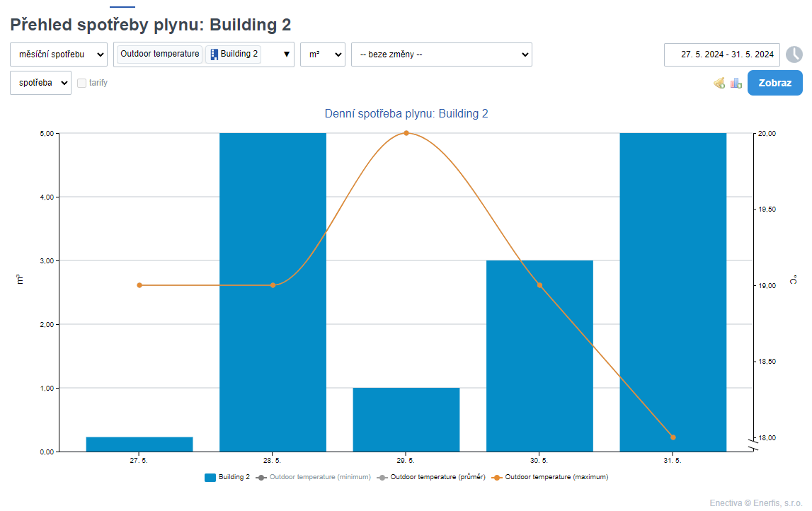Click the clock icon beside date range
This screenshot has height=511, width=812.
794,54
